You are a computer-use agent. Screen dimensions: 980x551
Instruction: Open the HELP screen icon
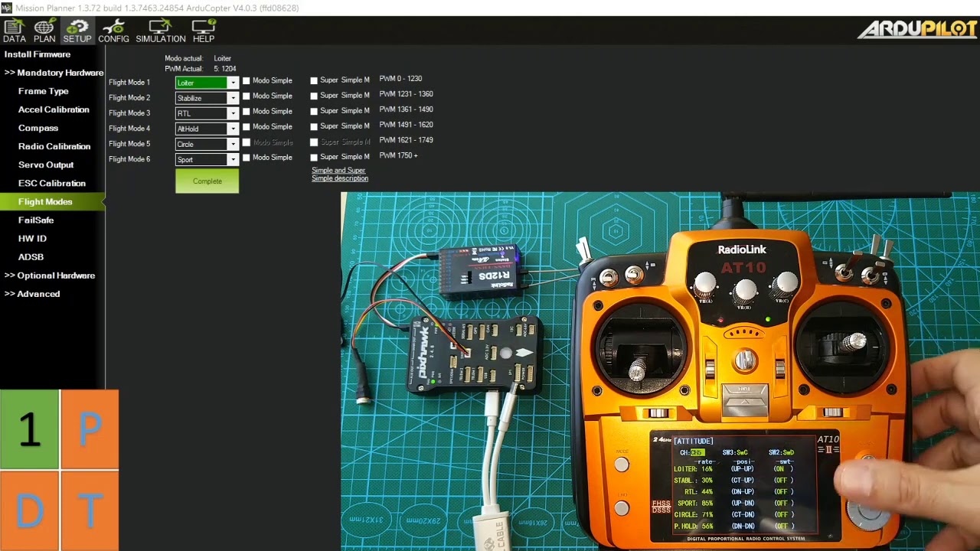204,31
